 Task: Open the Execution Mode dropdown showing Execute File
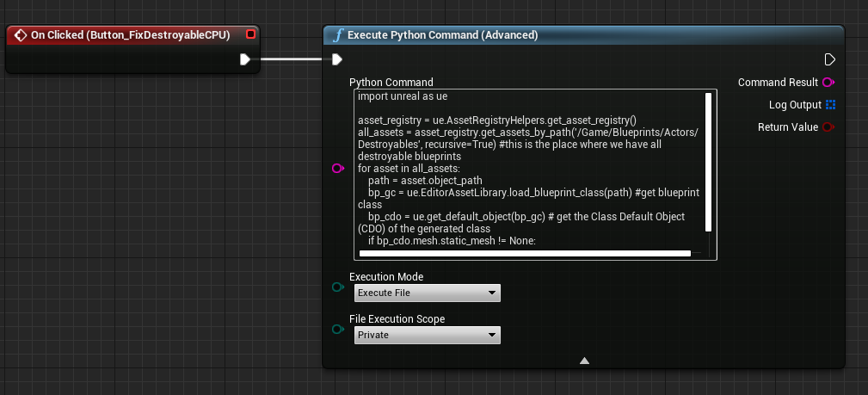[428, 293]
